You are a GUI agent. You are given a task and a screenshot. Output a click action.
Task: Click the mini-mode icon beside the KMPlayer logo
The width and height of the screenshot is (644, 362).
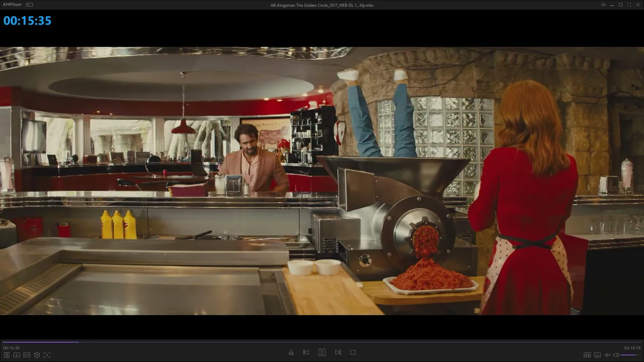29,5
